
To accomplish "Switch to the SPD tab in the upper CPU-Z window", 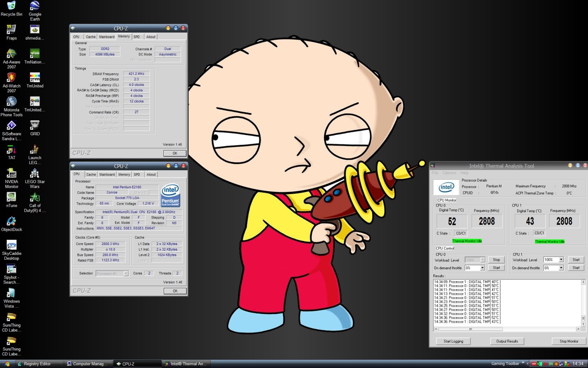I will pyautogui.click(x=136, y=37).
